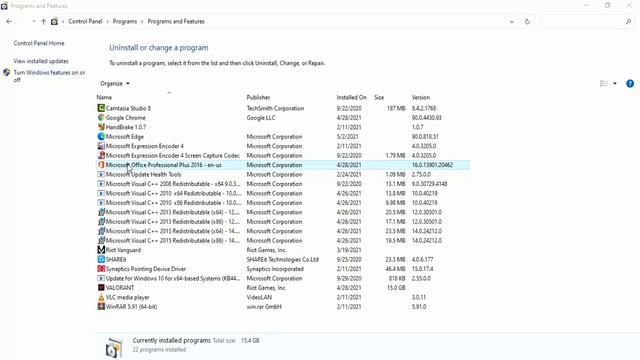Click the Google Chrome program icon
This screenshot has width=640, height=360.
pyautogui.click(x=101, y=118)
